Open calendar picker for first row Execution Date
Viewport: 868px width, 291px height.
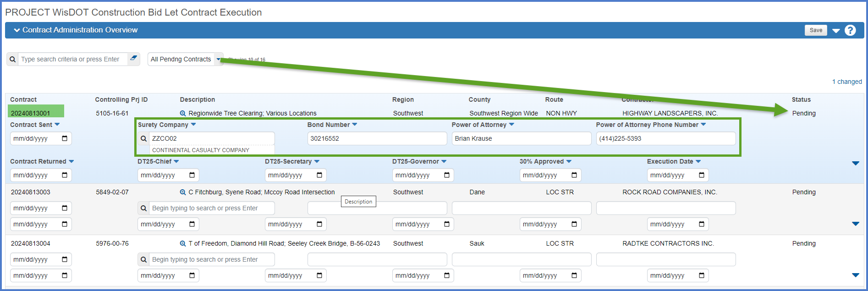701,175
